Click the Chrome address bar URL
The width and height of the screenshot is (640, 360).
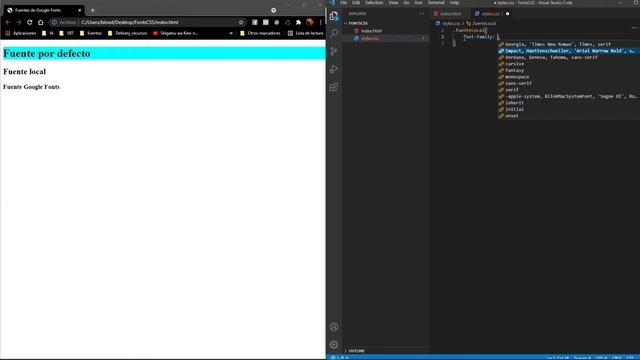pos(130,22)
